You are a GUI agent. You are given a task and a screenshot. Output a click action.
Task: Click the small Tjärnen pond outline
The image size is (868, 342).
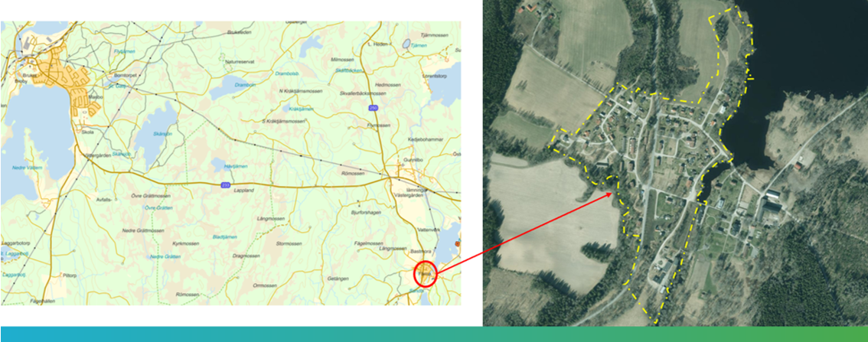(407, 43)
